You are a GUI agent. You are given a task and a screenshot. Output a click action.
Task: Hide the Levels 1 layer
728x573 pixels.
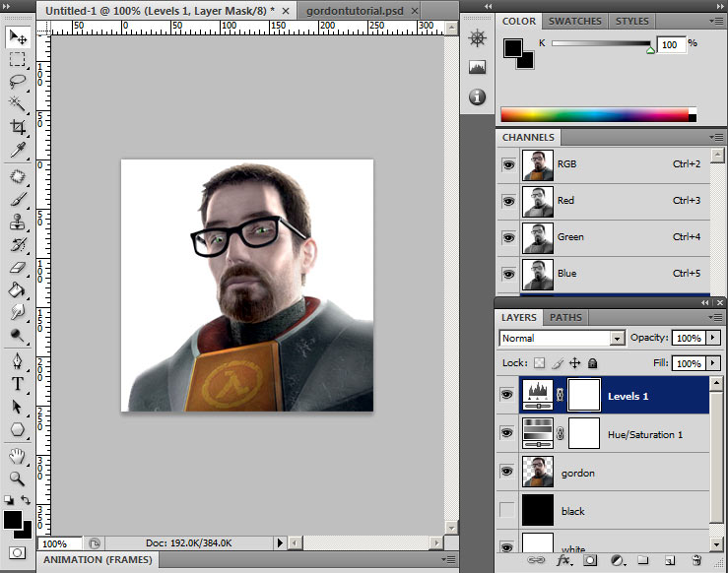tap(507, 395)
